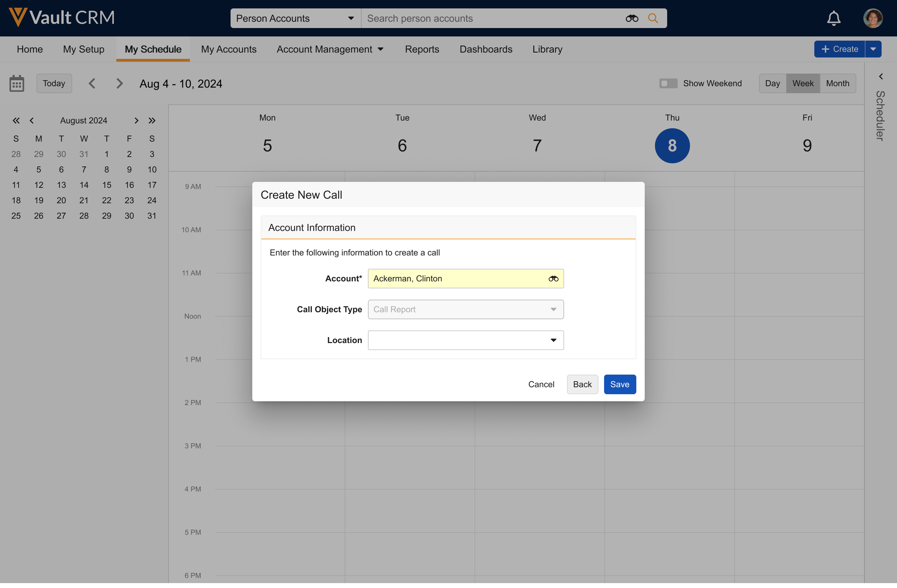Save the new call

[x=619, y=384]
